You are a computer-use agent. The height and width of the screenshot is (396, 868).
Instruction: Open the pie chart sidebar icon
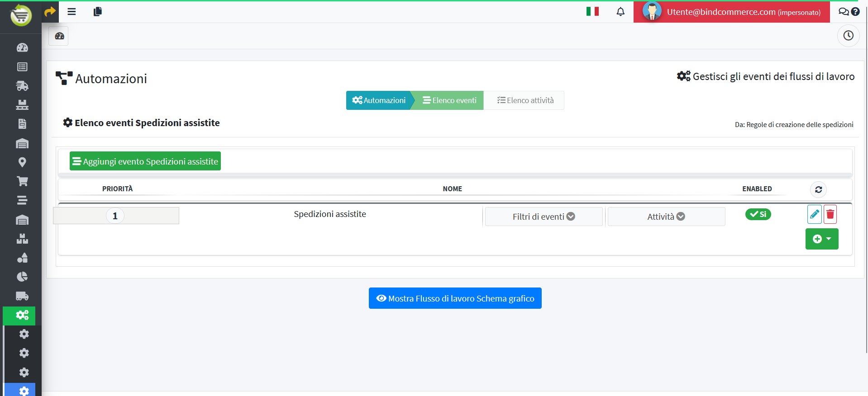[x=22, y=277]
